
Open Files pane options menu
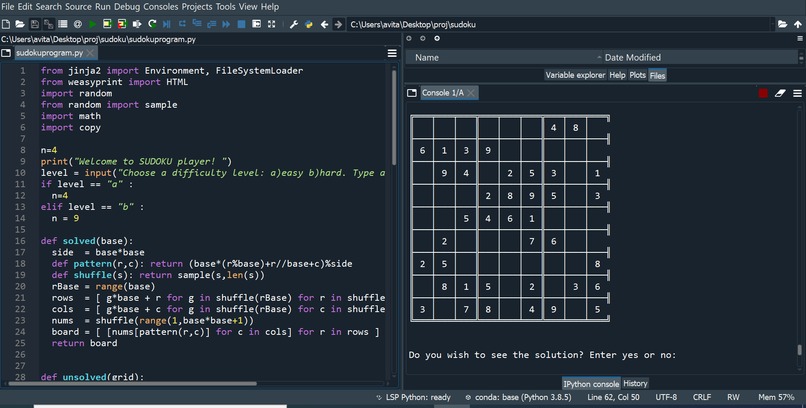[800, 39]
